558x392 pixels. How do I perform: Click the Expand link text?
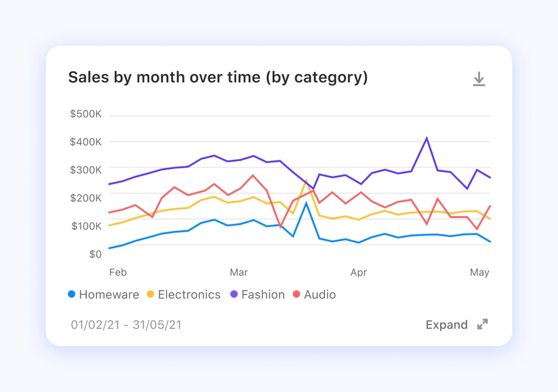[x=446, y=324]
